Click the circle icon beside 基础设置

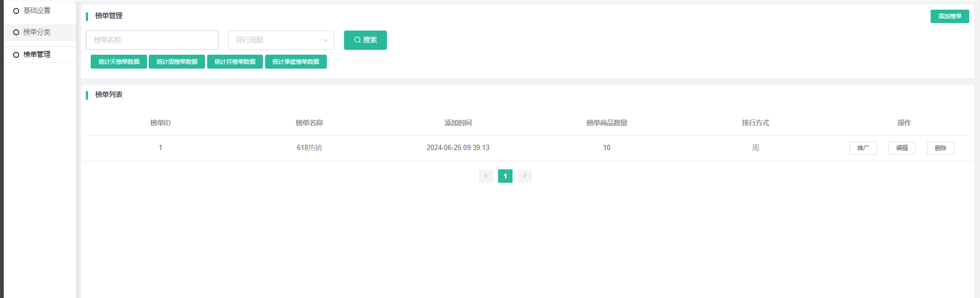(16, 11)
